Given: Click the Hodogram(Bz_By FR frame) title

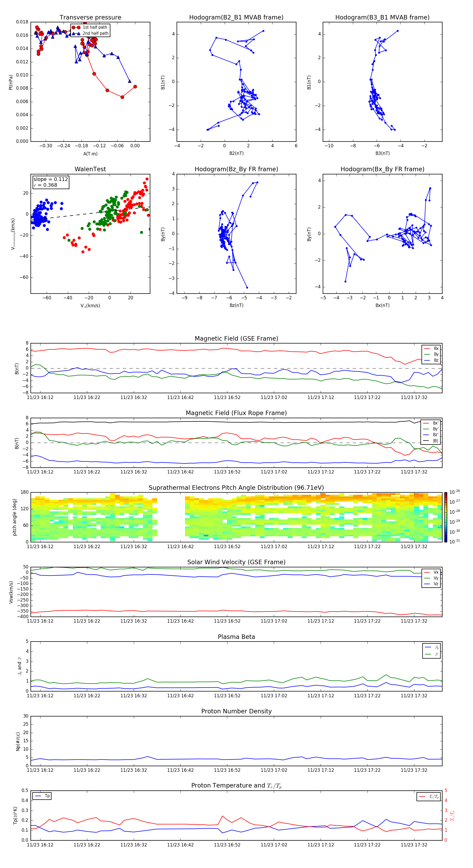Looking at the screenshot, I should (236, 169).
